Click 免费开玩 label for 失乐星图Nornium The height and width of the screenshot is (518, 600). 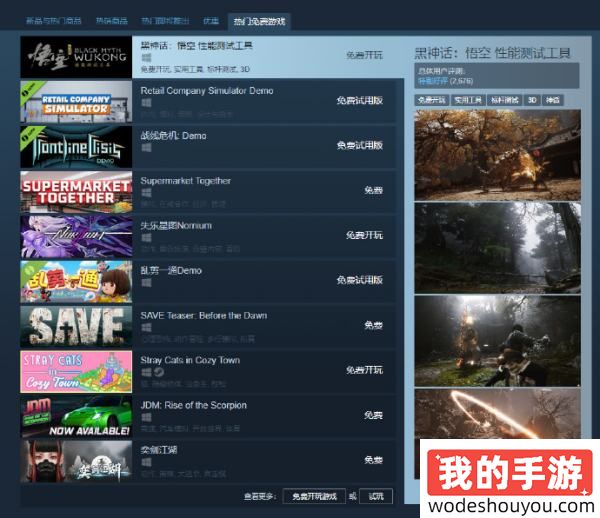364,235
